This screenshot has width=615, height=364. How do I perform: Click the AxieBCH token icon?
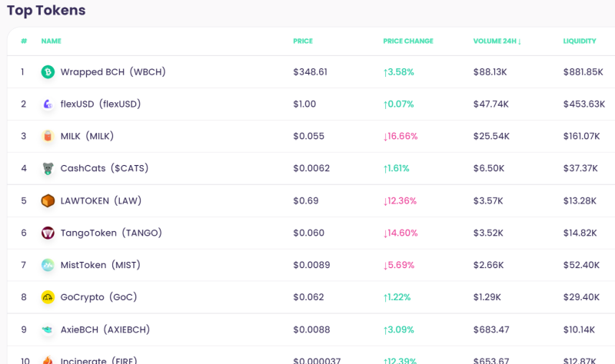pos(48,329)
